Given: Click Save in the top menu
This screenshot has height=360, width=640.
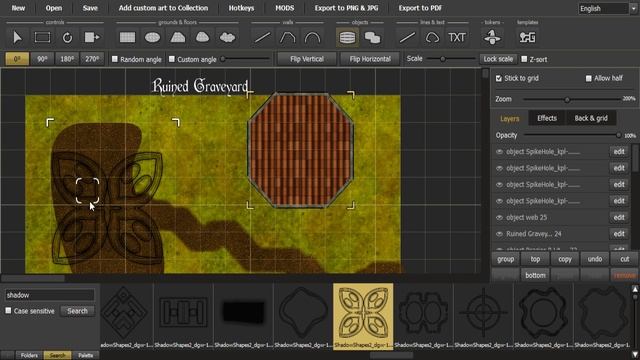Looking at the screenshot, I should [90, 8].
